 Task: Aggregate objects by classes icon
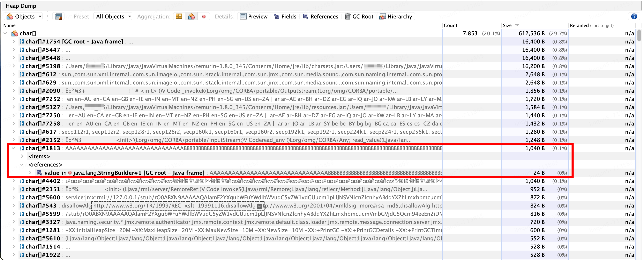(192, 16)
